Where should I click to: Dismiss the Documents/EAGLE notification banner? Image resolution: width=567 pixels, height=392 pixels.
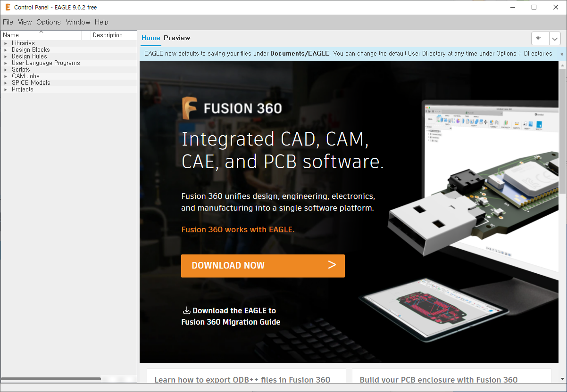tap(562, 54)
